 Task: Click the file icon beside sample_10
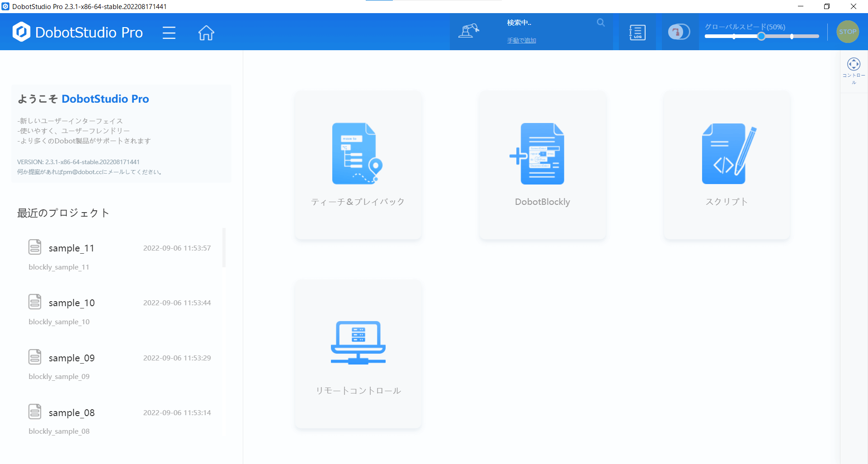[x=35, y=302]
